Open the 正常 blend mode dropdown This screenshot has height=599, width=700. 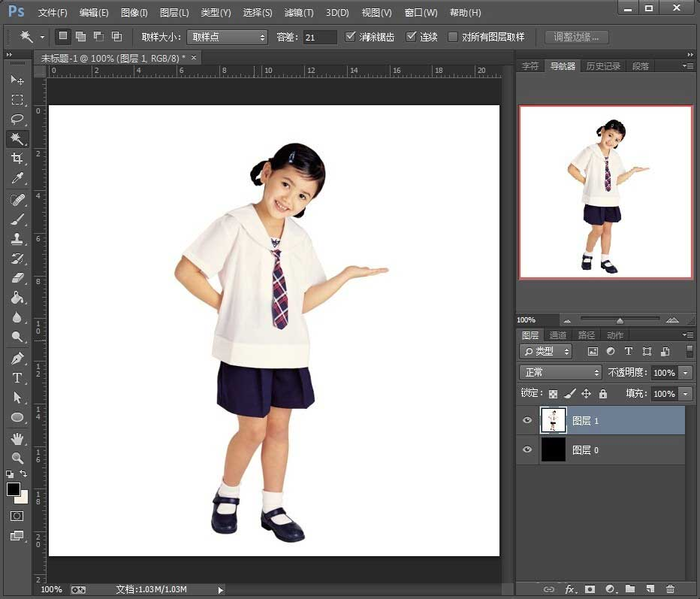[560, 373]
